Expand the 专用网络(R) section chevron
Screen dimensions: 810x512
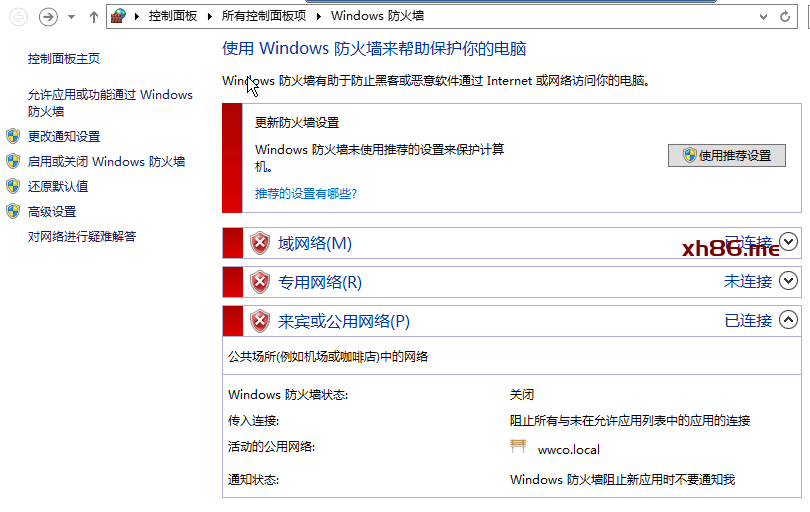tap(788, 281)
